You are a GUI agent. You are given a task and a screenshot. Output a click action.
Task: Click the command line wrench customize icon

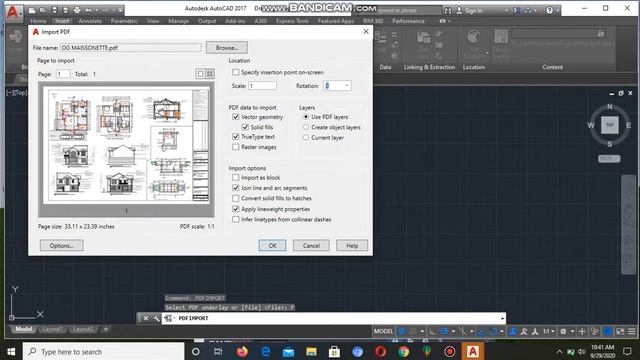[x=156, y=318]
